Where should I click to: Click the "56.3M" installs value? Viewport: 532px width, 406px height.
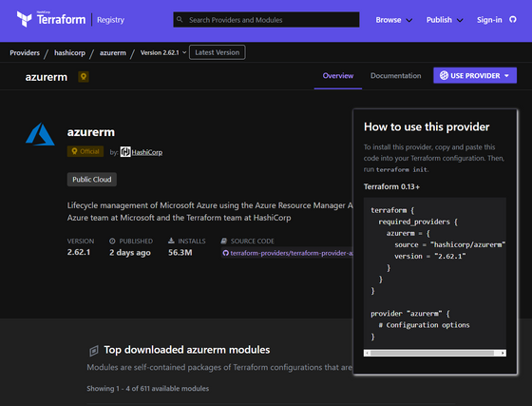click(x=180, y=253)
